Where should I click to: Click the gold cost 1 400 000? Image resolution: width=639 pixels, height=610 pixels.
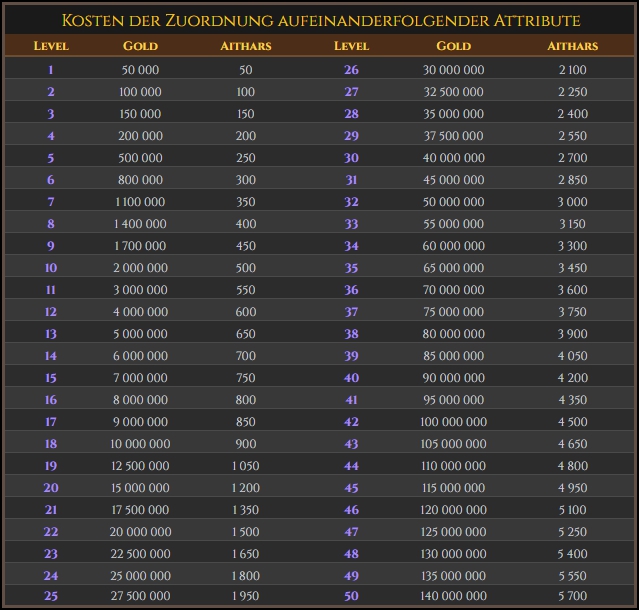tap(140, 224)
